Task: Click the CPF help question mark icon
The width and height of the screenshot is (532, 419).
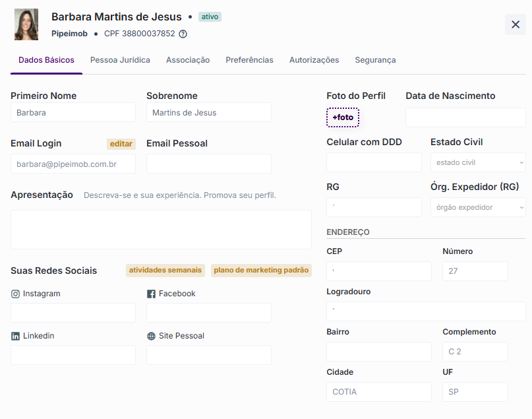Action: (183, 34)
